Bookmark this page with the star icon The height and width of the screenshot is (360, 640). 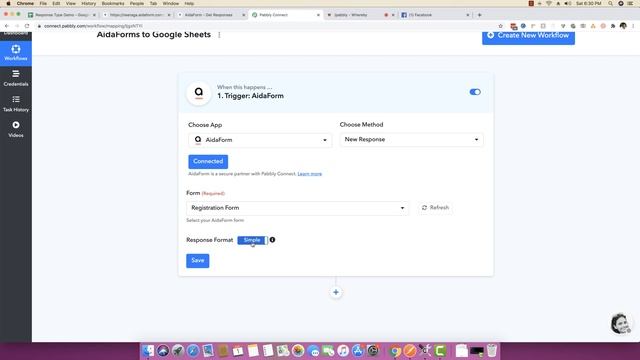(x=500, y=26)
